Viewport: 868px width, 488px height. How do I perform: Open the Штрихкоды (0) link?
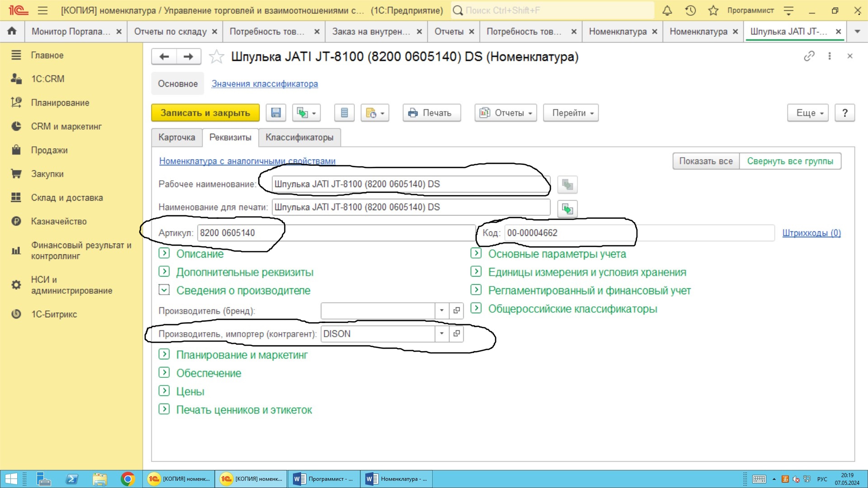pos(811,233)
